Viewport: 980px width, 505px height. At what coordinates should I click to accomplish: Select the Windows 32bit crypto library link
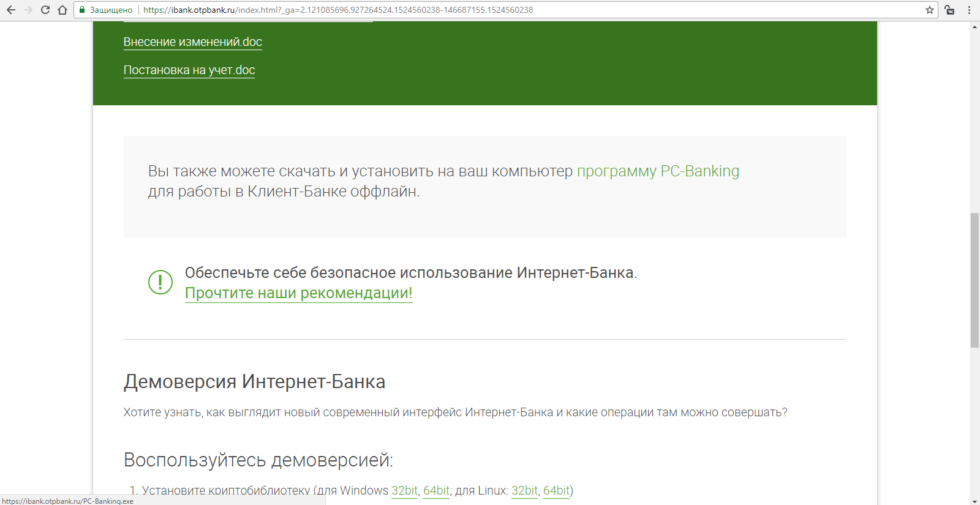[x=404, y=490]
